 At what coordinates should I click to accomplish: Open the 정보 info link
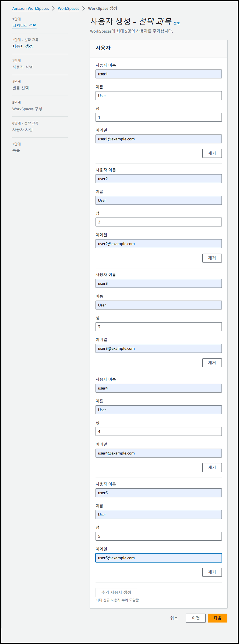177,23
